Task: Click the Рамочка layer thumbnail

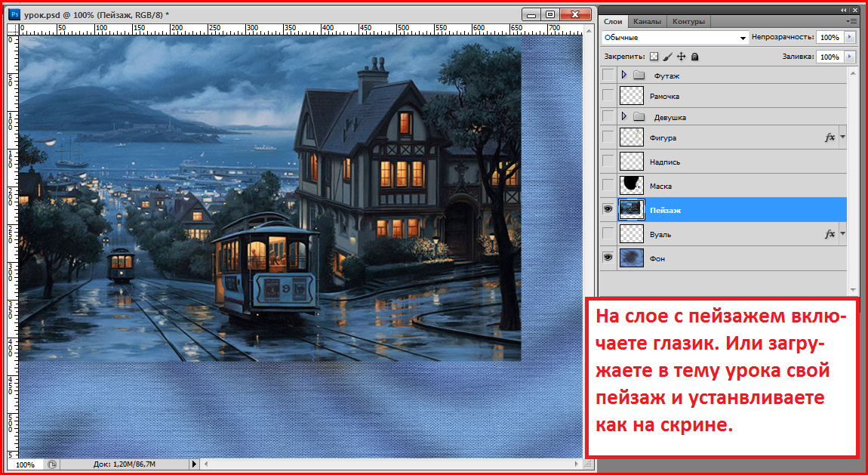Action: point(632,96)
